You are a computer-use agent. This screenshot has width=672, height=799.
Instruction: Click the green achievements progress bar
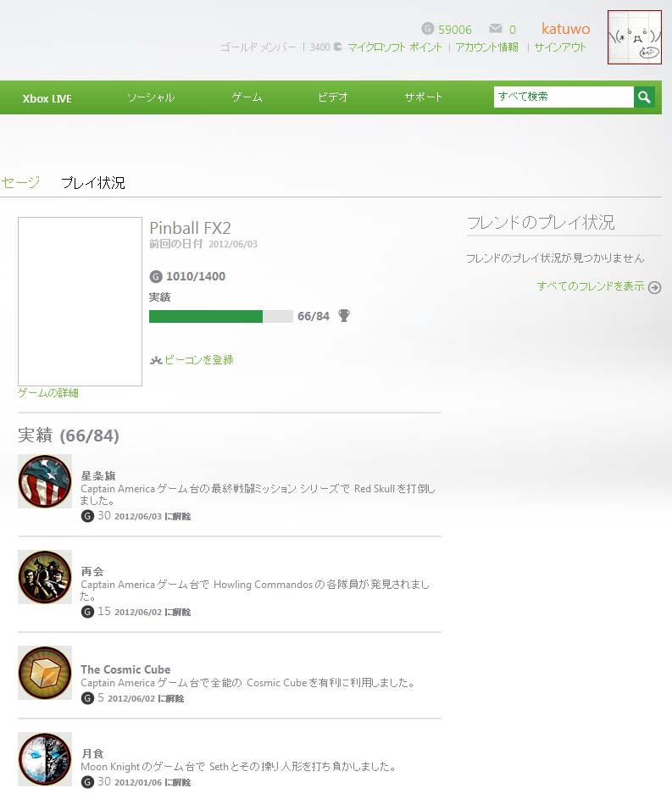[x=220, y=316]
